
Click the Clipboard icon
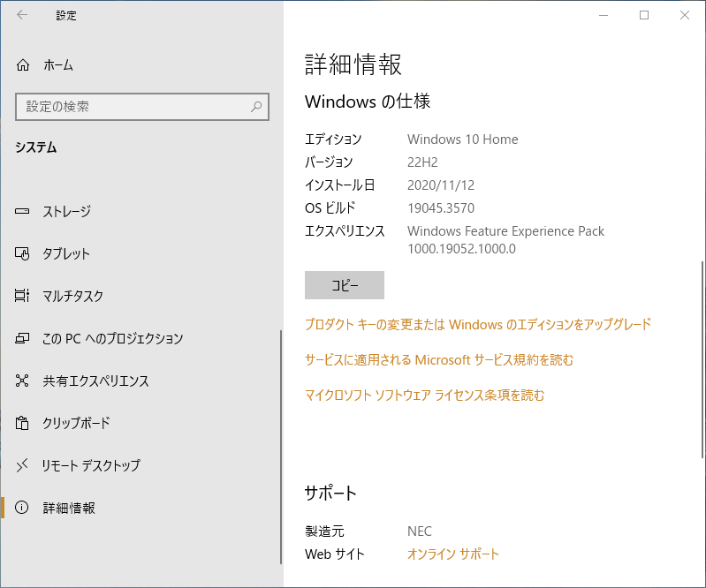[22, 423]
